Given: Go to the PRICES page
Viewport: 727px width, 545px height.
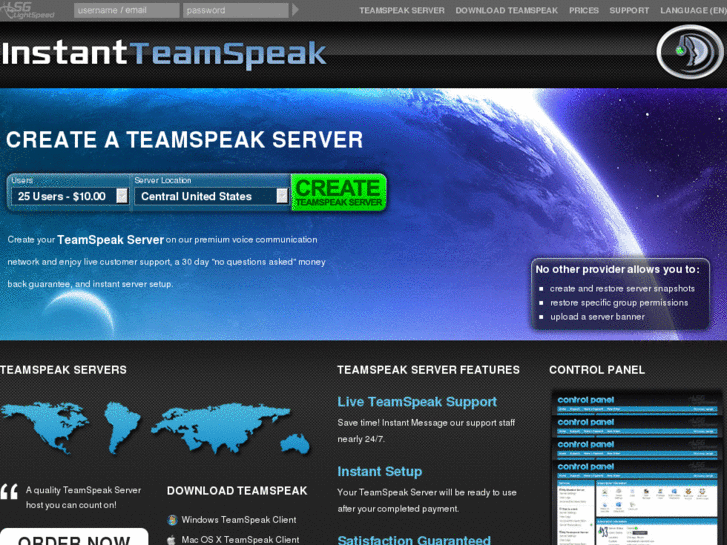Looking at the screenshot, I should pos(584,10).
